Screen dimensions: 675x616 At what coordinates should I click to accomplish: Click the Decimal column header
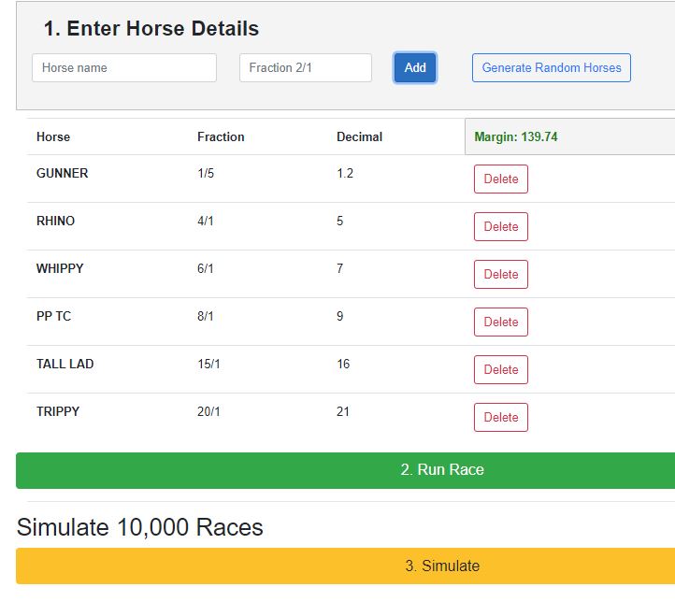[x=359, y=136]
